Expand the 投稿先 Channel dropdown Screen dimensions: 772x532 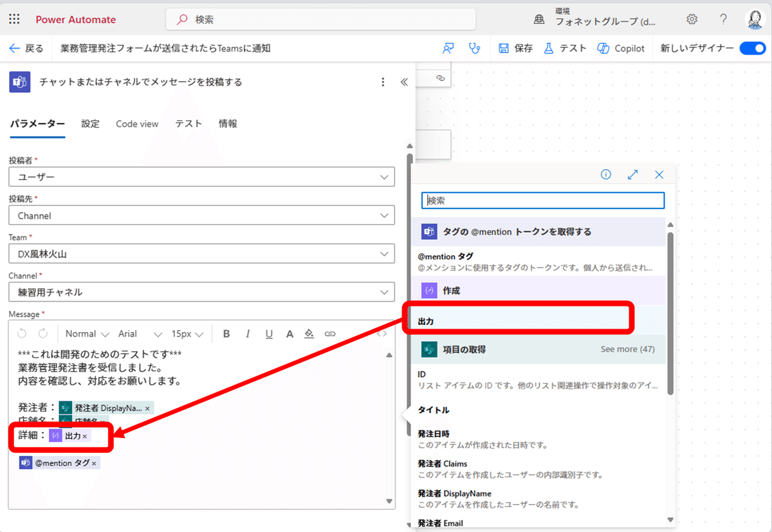pyautogui.click(x=201, y=216)
